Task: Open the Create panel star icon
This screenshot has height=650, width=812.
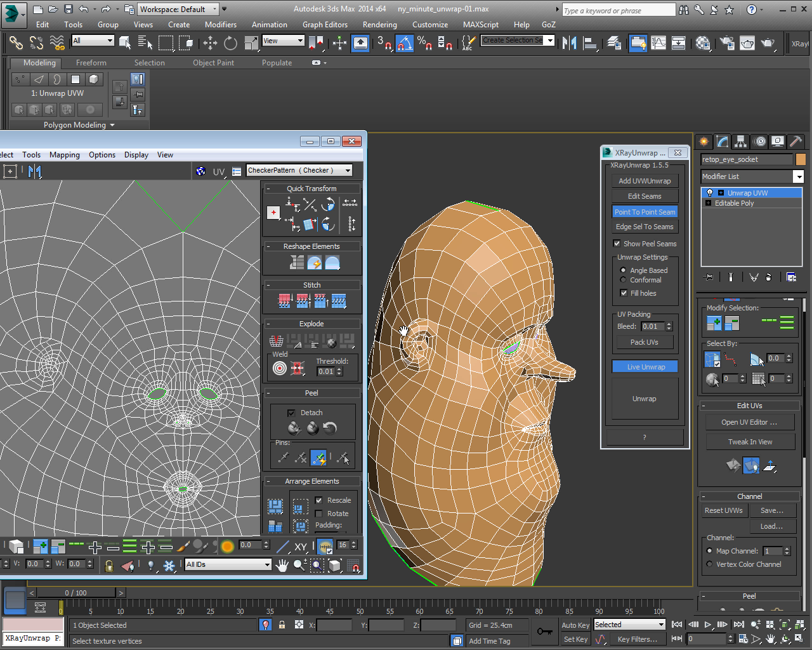Action: click(704, 141)
